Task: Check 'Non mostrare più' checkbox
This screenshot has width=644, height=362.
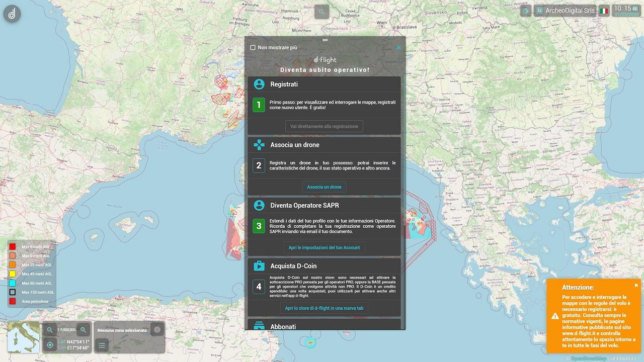Action: (x=253, y=48)
